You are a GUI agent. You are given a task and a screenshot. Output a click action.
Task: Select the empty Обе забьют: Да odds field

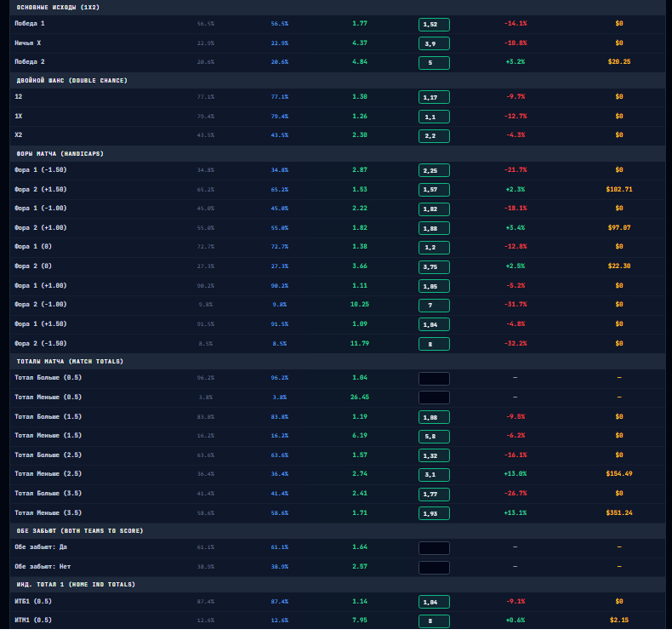coord(434,548)
